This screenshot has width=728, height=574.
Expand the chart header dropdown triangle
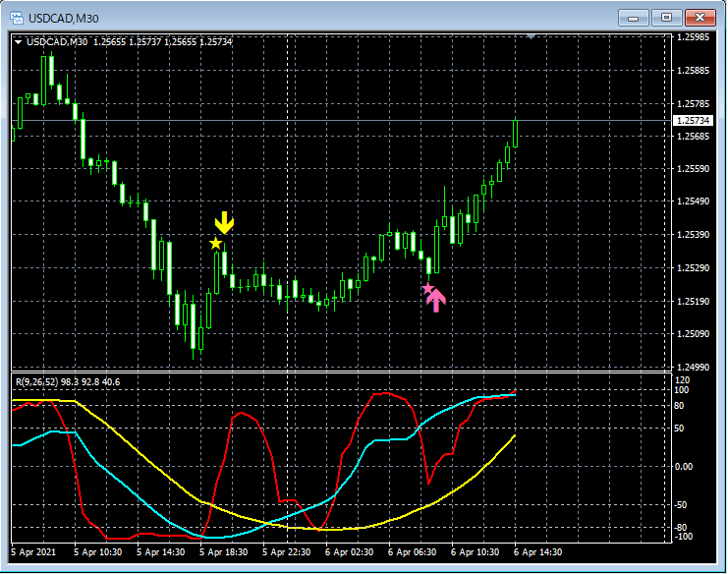18,42
